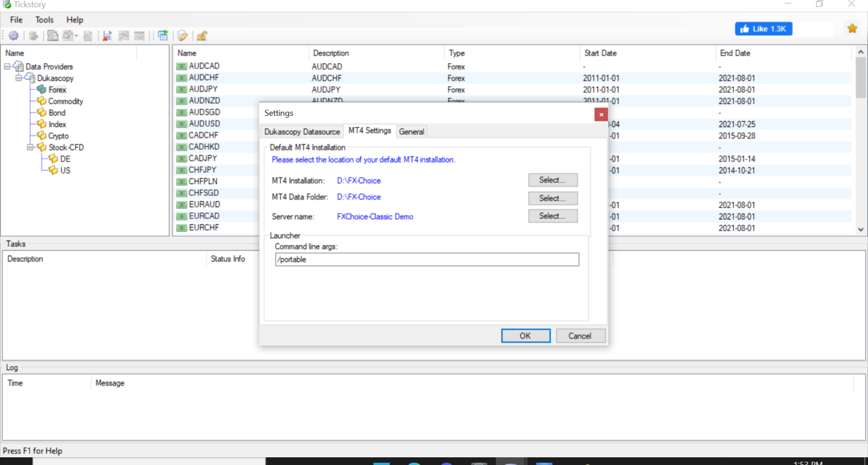Image resolution: width=868 pixels, height=465 pixels.
Task: Open the File menu
Action: pyautogui.click(x=16, y=20)
